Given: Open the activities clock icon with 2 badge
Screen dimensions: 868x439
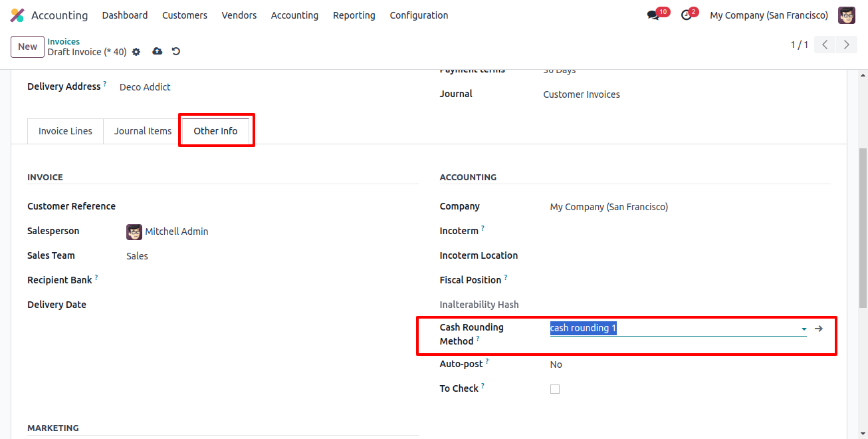Looking at the screenshot, I should 687,15.
